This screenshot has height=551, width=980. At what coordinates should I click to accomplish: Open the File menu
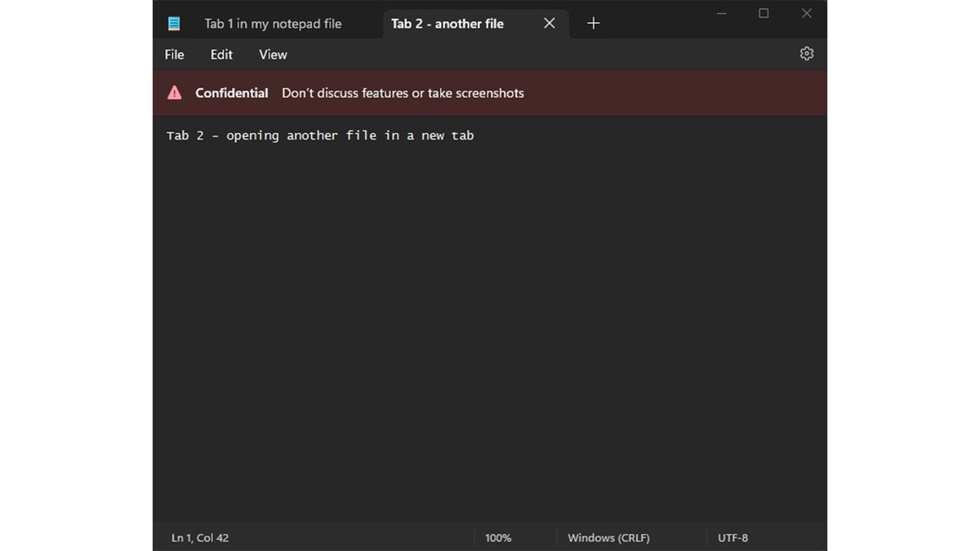174,54
